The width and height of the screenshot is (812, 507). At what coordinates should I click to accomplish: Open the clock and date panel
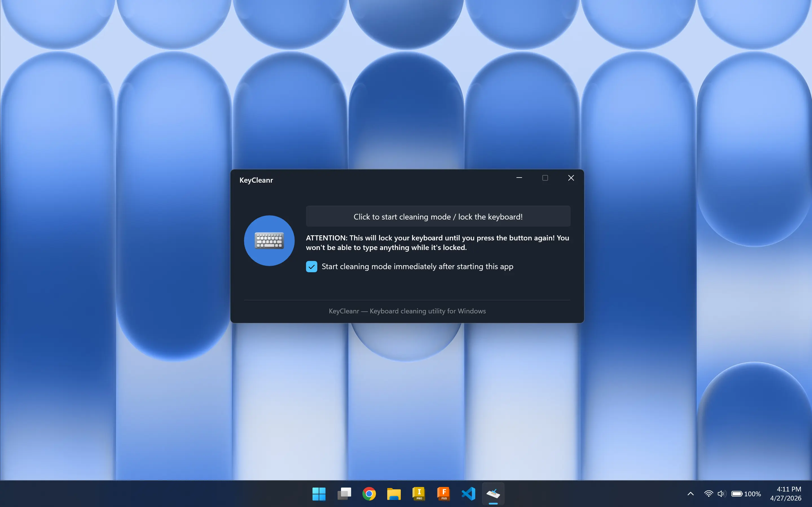[x=785, y=493]
